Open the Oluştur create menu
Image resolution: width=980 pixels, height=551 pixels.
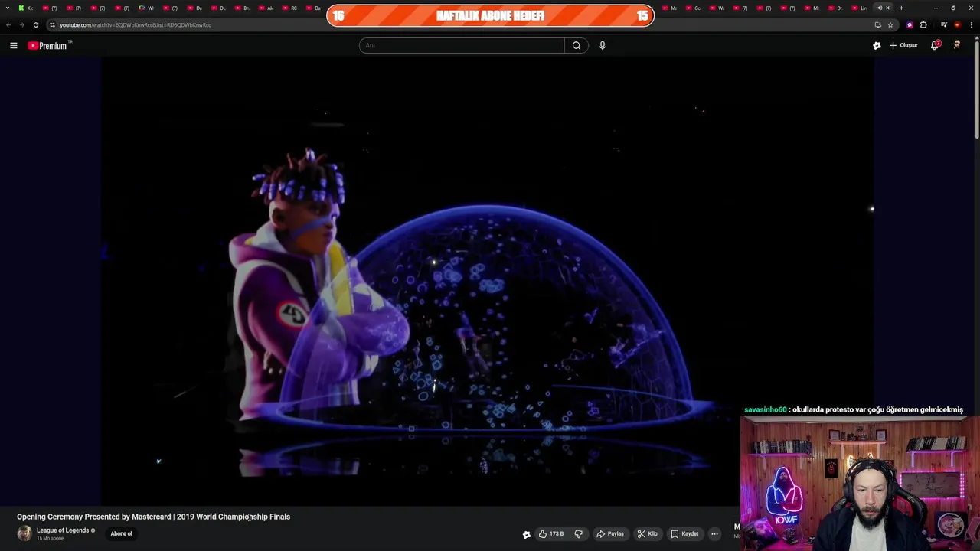click(x=903, y=45)
